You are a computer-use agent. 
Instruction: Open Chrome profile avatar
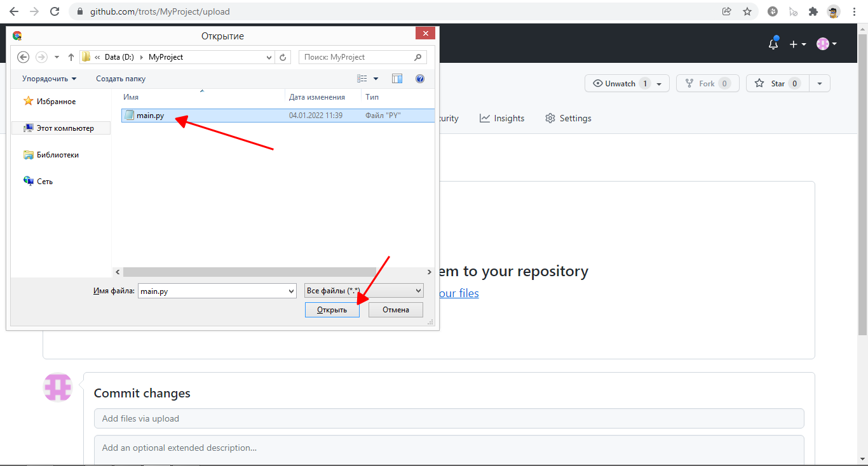point(833,11)
